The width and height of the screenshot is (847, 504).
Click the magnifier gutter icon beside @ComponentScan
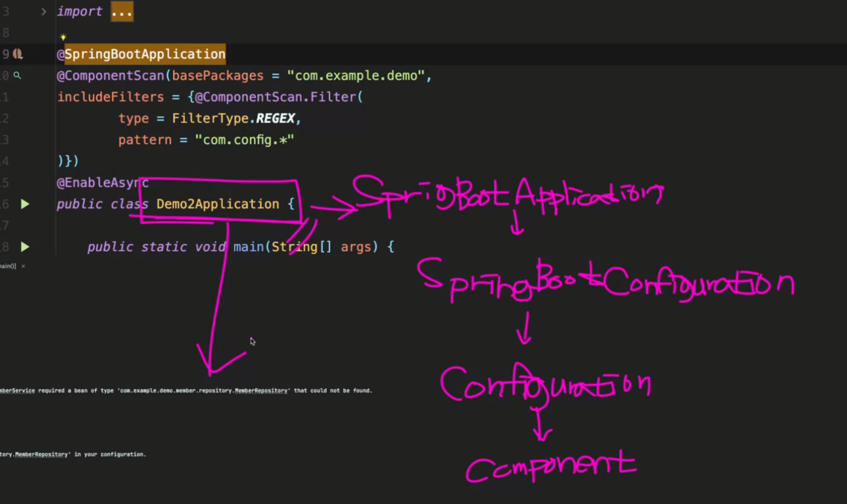point(17,75)
